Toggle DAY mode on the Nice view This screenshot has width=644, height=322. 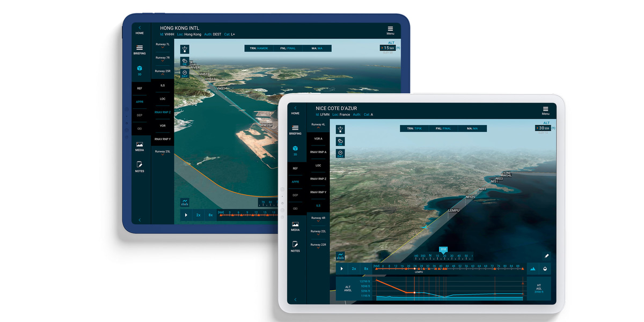click(340, 153)
